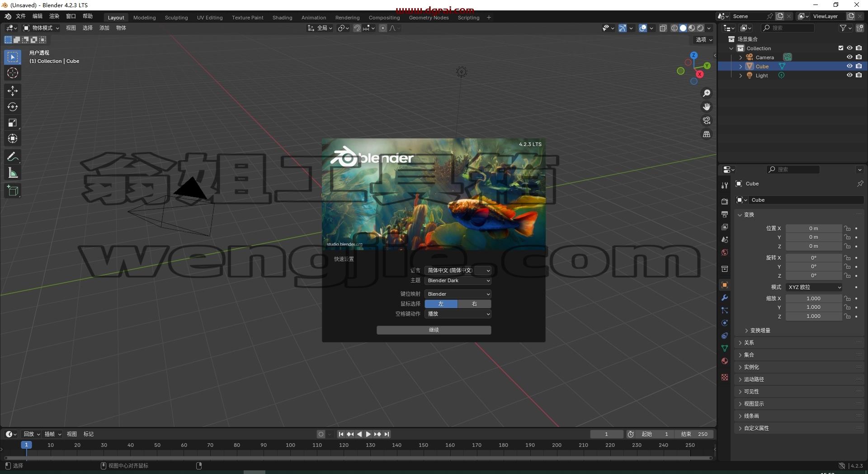Jump to timeline end frame button

387,434
